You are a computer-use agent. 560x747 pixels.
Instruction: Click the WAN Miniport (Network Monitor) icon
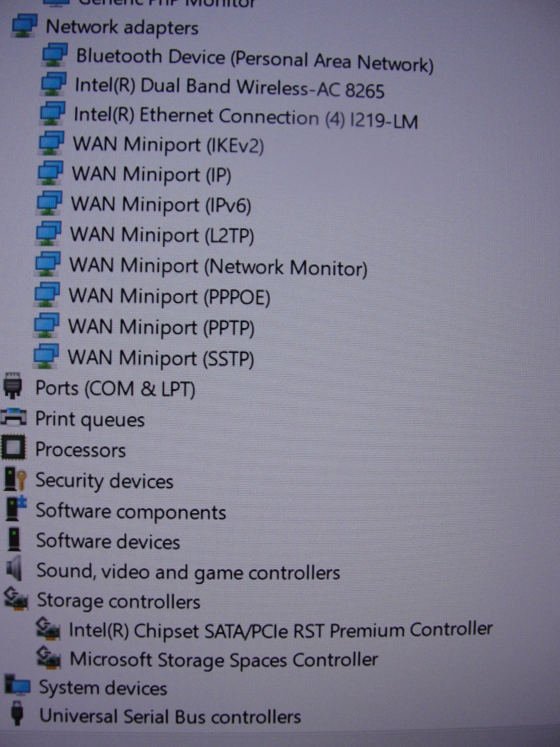[x=48, y=264]
